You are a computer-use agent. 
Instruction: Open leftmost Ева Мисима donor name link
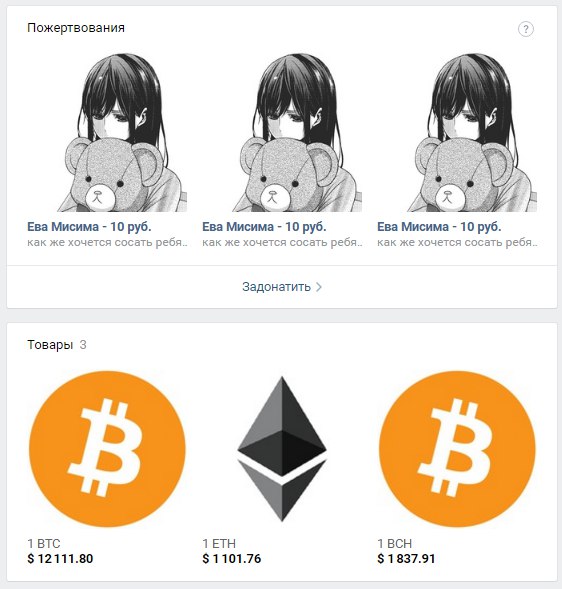pos(89,227)
